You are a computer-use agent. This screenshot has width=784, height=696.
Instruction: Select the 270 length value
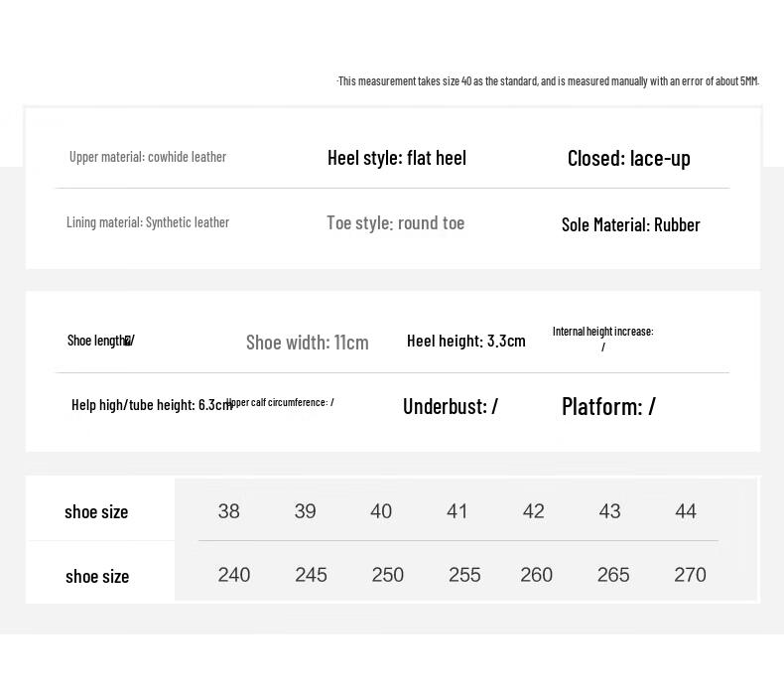[690, 575]
